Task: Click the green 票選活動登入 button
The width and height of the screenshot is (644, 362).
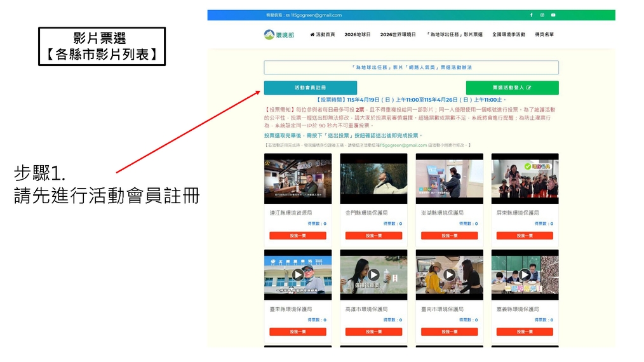Action: point(512,88)
